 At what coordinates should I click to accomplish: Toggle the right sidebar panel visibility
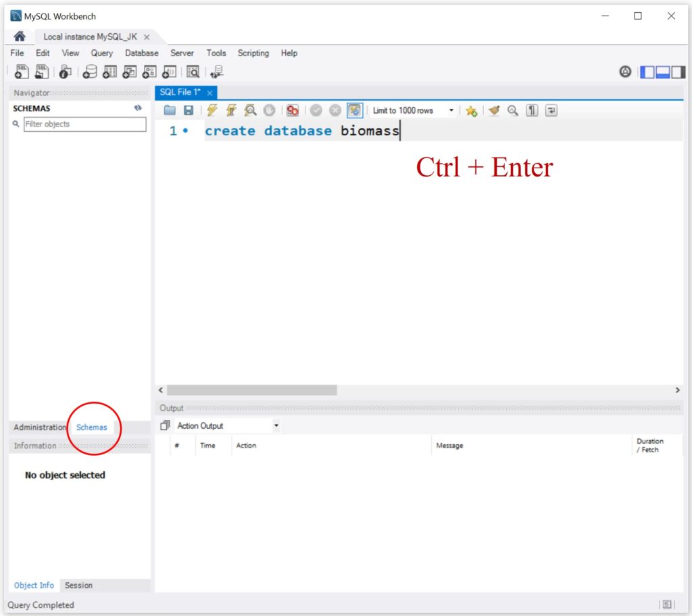coord(678,72)
